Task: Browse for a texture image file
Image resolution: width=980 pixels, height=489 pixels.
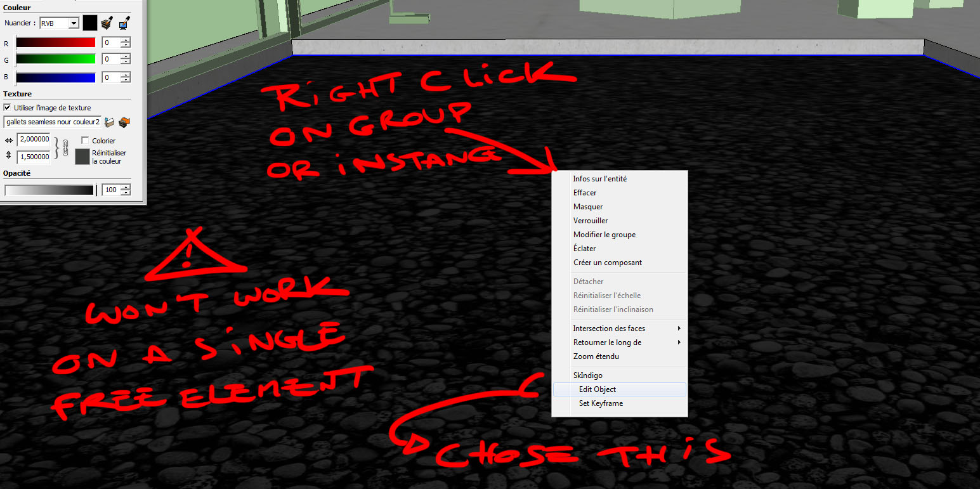Action: (109, 121)
